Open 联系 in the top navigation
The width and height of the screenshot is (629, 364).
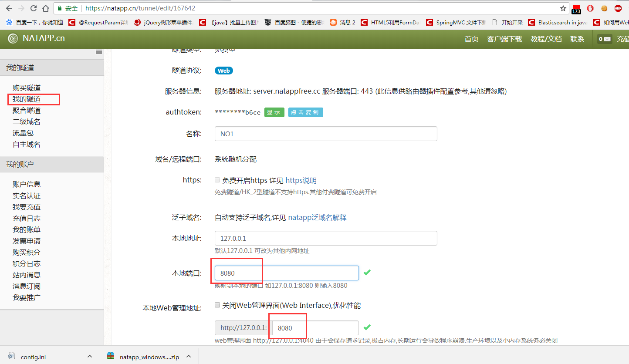[x=577, y=39]
